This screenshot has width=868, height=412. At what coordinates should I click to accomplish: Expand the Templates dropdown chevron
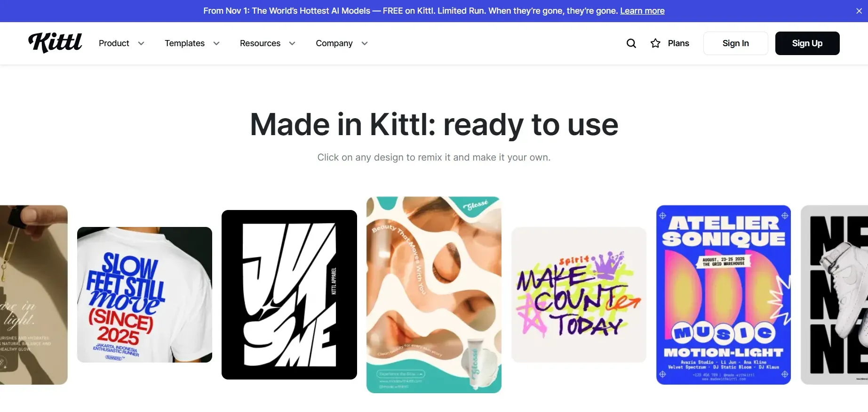tap(216, 43)
